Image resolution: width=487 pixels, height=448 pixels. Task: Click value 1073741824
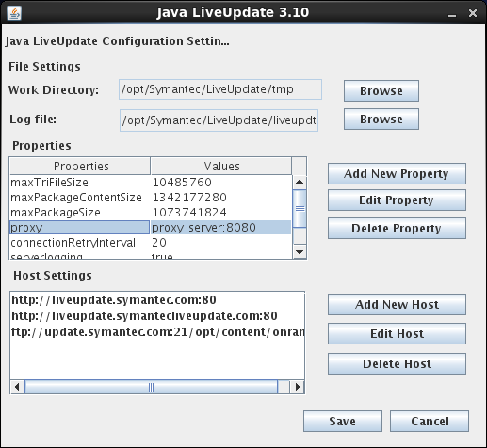coord(189,213)
